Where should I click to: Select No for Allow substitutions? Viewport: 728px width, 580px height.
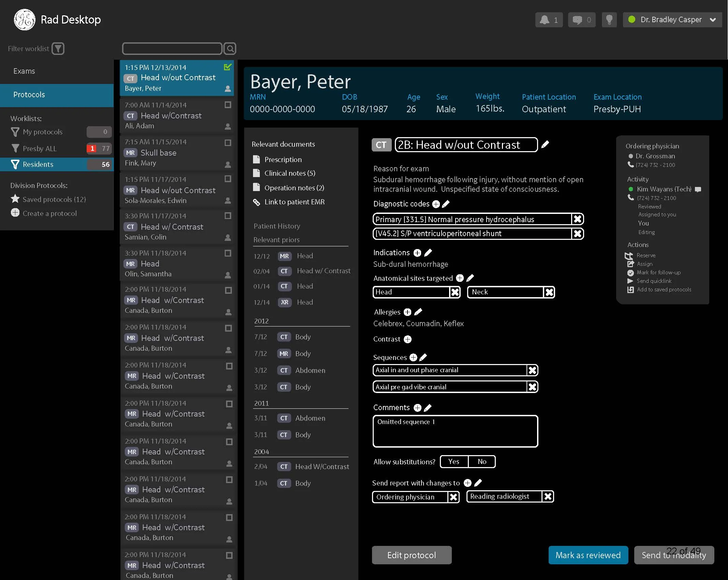[x=482, y=462]
